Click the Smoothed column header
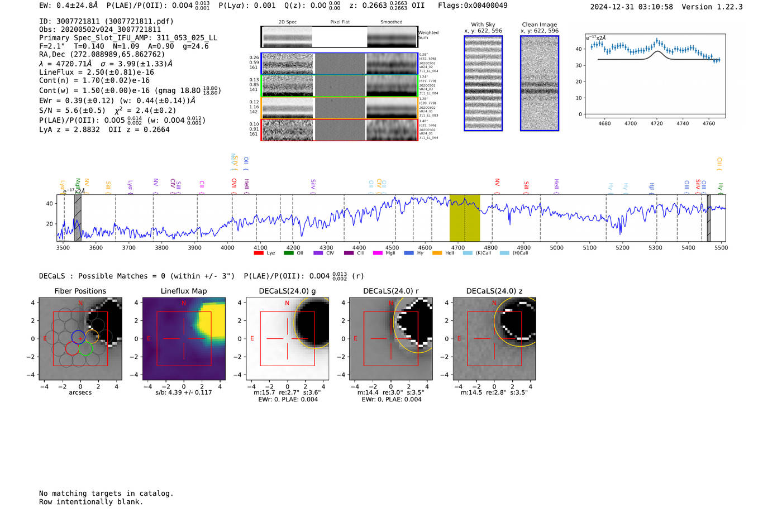This screenshot has height=532, width=782. [x=392, y=22]
